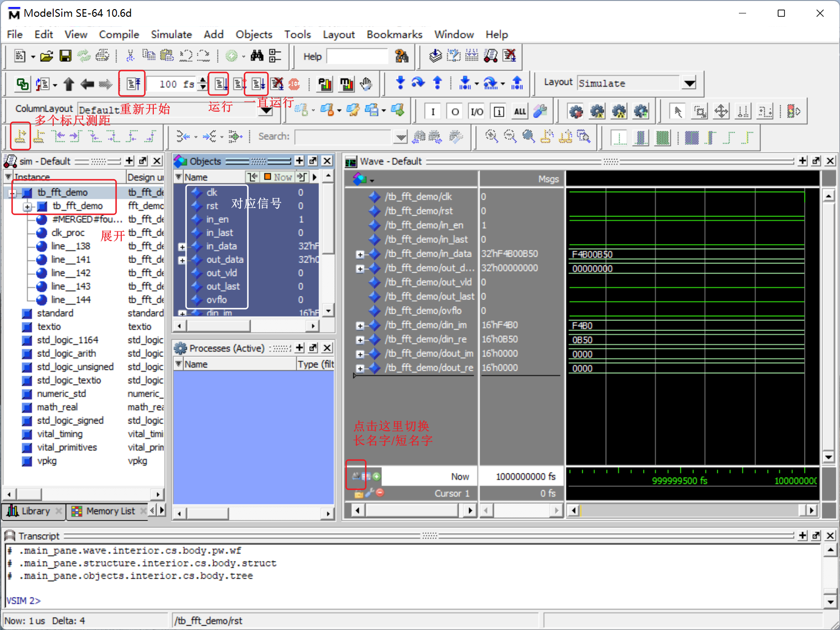Click the New file icon in the toolbar
The image size is (840, 630).
click(x=20, y=57)
